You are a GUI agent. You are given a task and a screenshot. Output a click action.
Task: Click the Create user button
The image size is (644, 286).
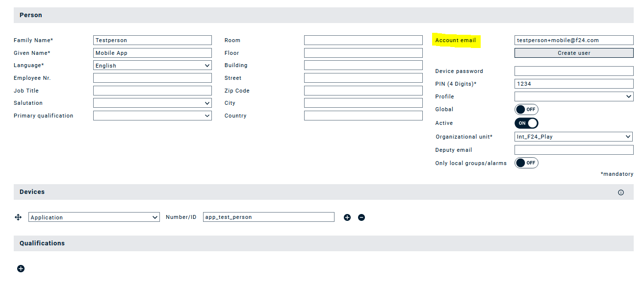pyautogui.click(x=574, y=53)
